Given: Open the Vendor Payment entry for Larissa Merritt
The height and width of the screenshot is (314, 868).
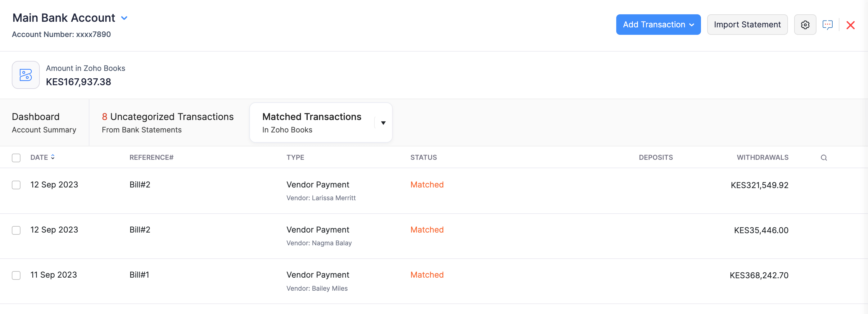Looking at the screenshot, I should tap(318, 184).
